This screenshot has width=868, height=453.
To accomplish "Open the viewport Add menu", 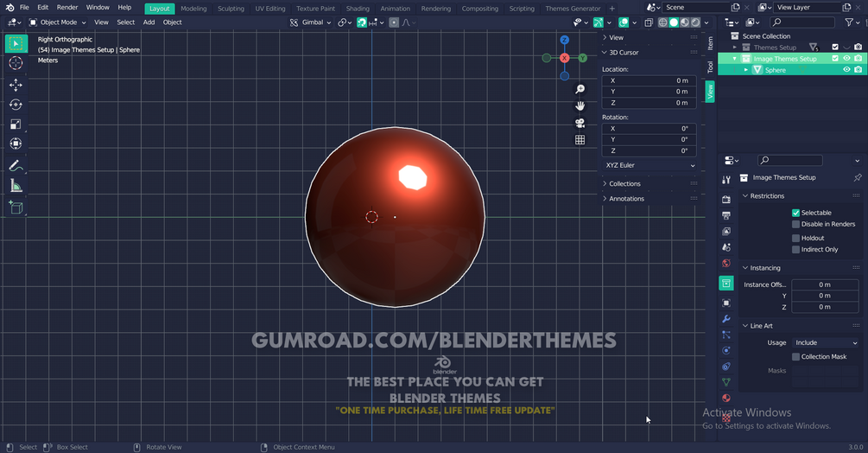I will pos(149,22).
